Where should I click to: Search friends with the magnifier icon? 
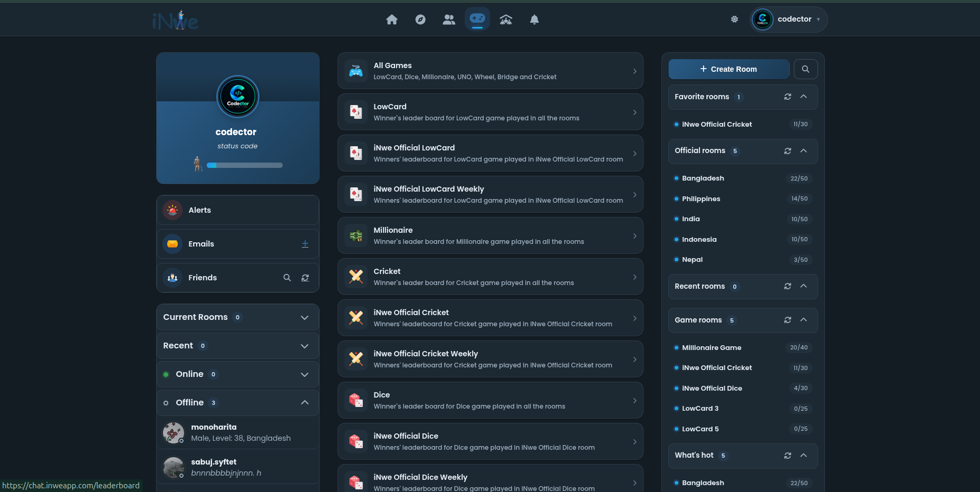(287, 278)
